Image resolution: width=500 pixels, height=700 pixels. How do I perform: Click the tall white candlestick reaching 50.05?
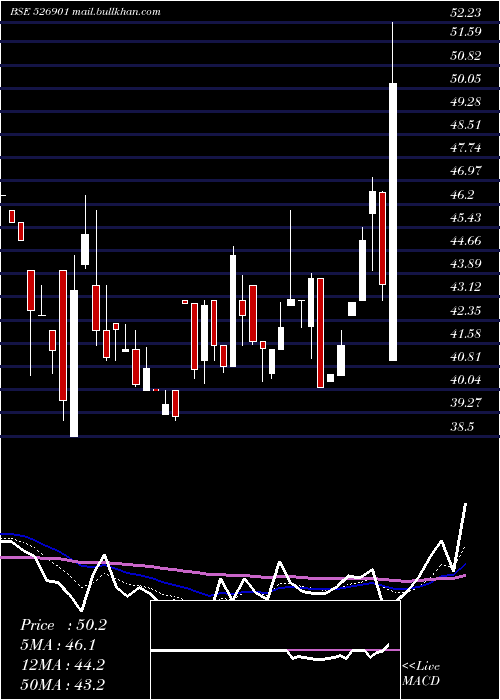(x=393, y=222)
